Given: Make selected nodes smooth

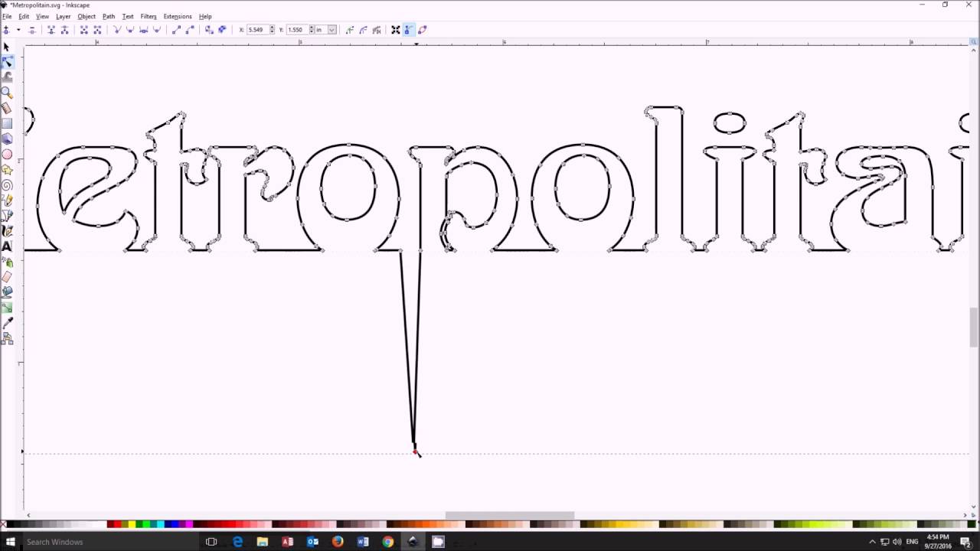Looking at the screenshot, I should [x=130, y=30].
